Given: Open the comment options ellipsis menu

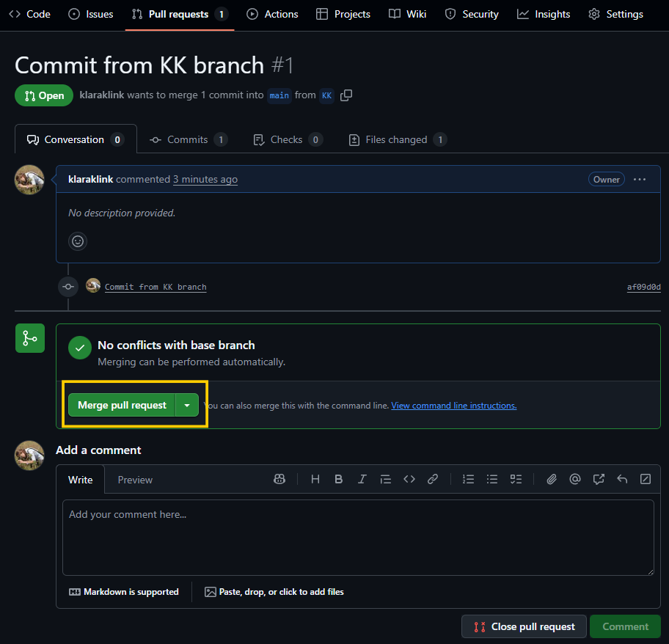Looking at the screenshot, I should [x=640, y=179].
